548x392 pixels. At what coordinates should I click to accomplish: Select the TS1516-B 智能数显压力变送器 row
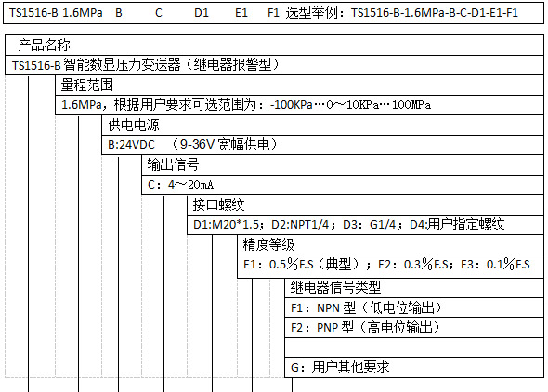[274, 65]
